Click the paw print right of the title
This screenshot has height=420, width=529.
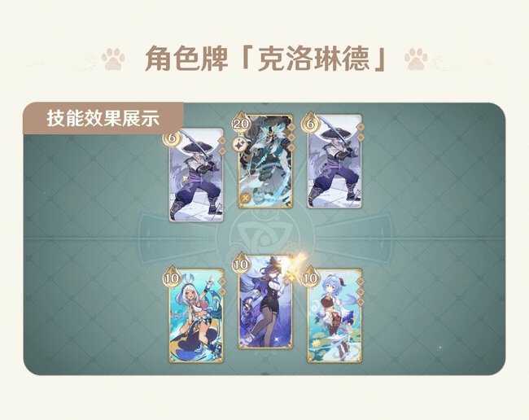point(416,59)
